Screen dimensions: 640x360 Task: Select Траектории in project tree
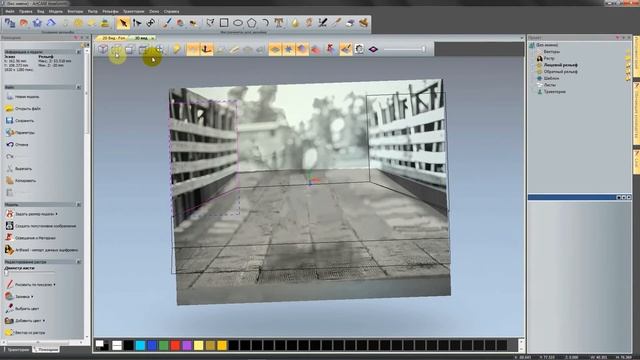tap(554, 92)
